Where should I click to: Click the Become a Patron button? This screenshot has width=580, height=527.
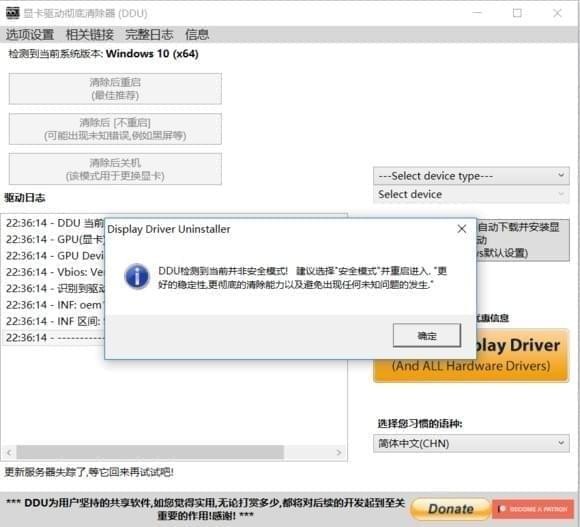533,509
